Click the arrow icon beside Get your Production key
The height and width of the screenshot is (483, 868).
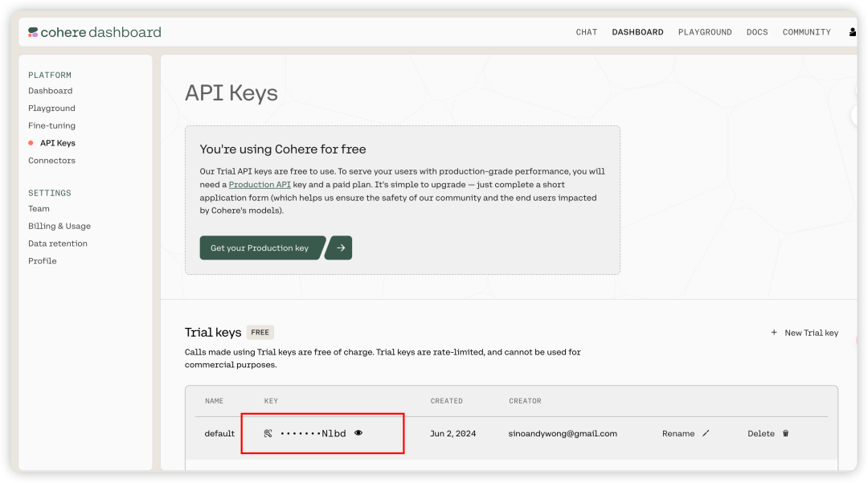[x=341, y=248]
